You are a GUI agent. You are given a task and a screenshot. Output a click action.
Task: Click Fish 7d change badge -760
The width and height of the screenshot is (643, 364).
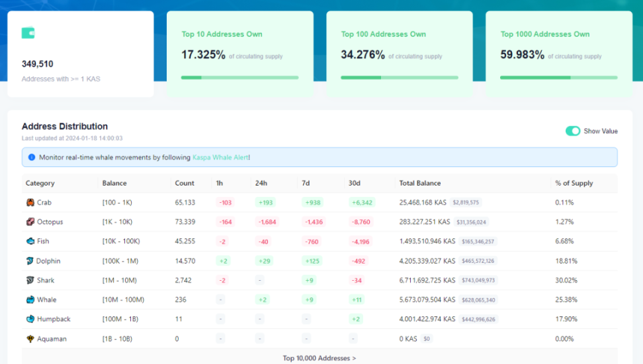click(x=312, y=242)
